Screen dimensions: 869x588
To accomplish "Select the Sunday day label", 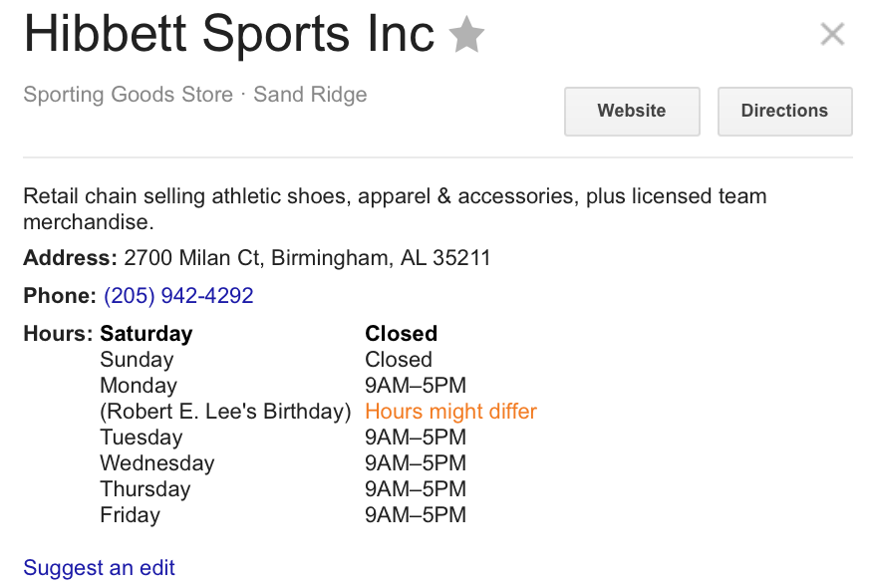I will click(137, 360).
